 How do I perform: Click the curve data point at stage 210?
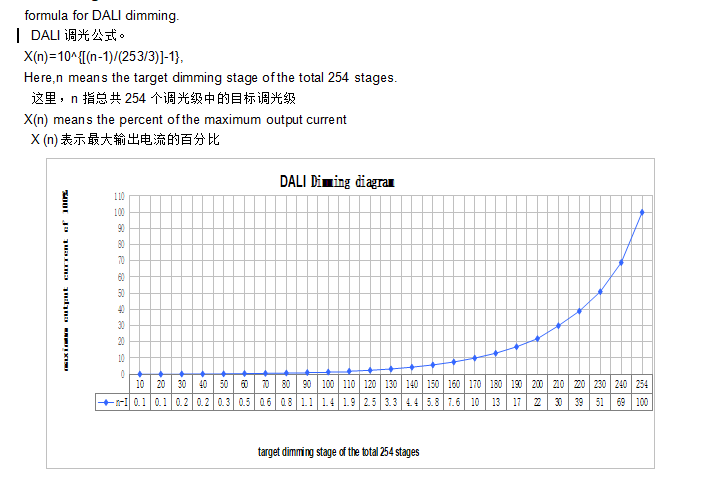(559, 326)
